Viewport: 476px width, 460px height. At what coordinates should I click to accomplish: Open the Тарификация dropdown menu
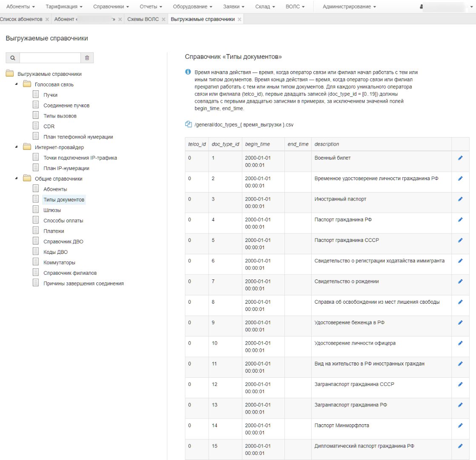(64, 7)
